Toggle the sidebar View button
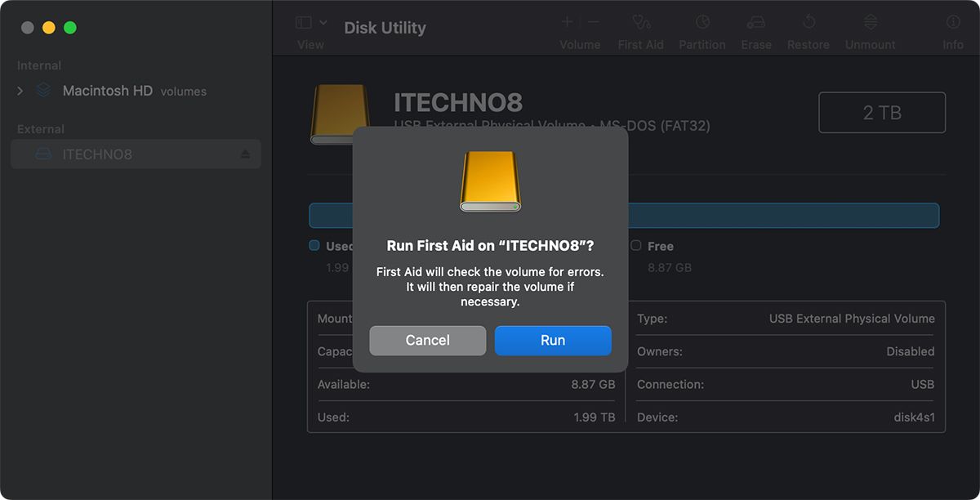 tap(304, 23)
